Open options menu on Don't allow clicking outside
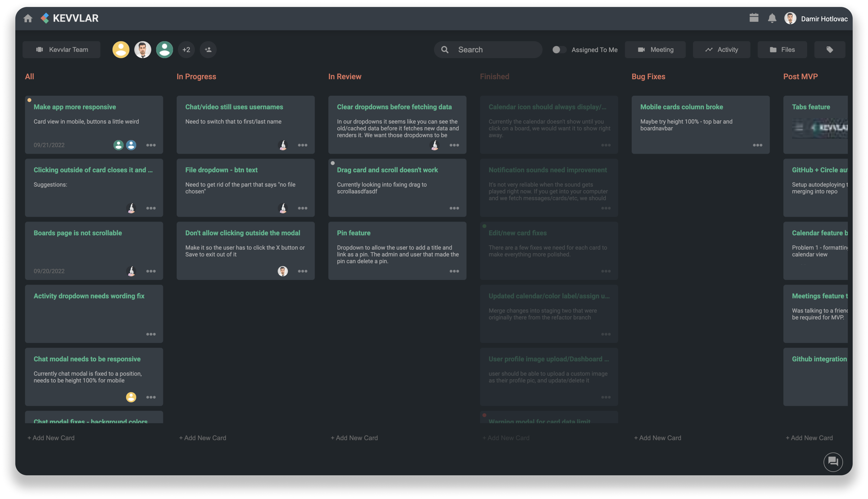This screenshot has width=868, height=499. (x=303, y=271)
